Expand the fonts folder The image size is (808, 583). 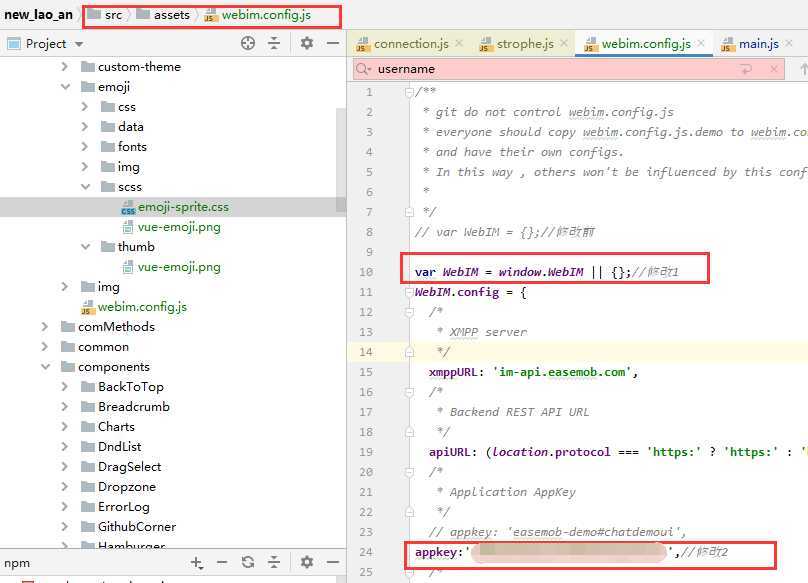pos(85,147)
